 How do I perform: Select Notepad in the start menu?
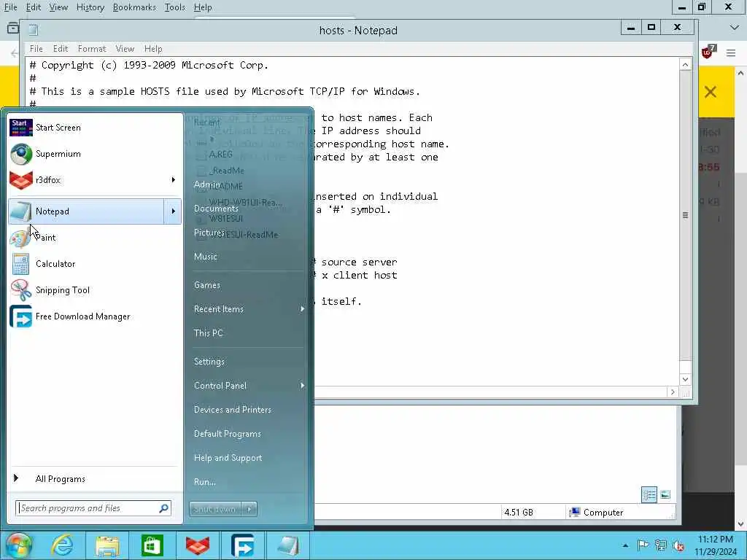pos(87,211)
